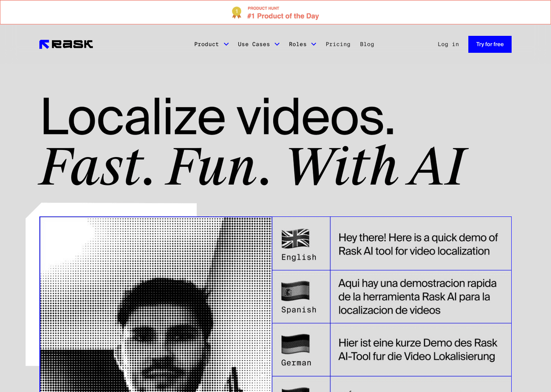
Task: Click the Product Hunt medal icon
Action: (236, 12)
